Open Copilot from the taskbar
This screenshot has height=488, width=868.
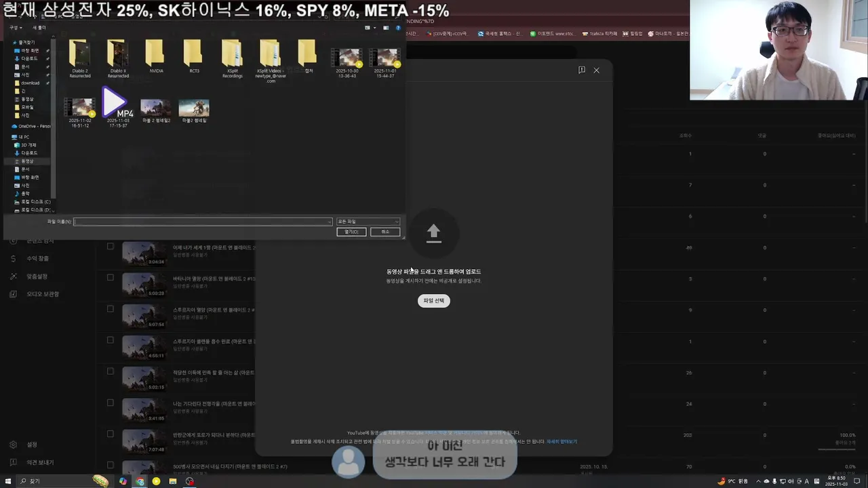(123, 481)
